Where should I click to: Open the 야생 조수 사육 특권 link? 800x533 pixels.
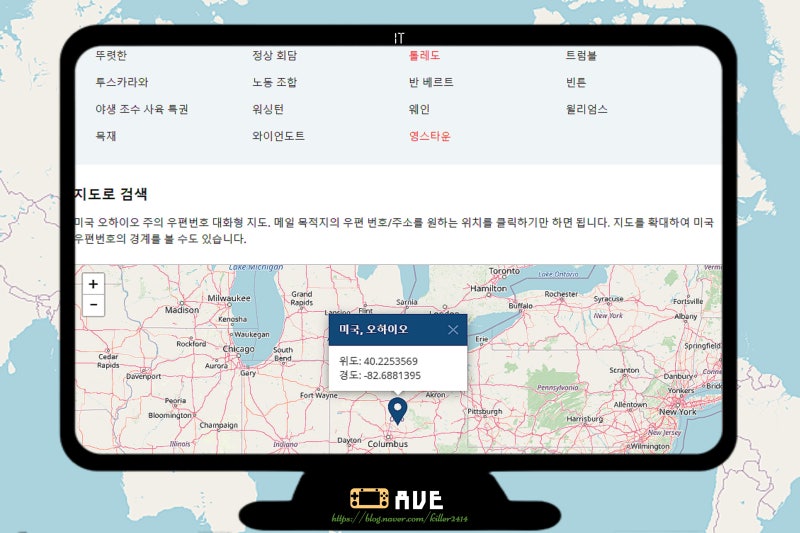tap(142, 109)
